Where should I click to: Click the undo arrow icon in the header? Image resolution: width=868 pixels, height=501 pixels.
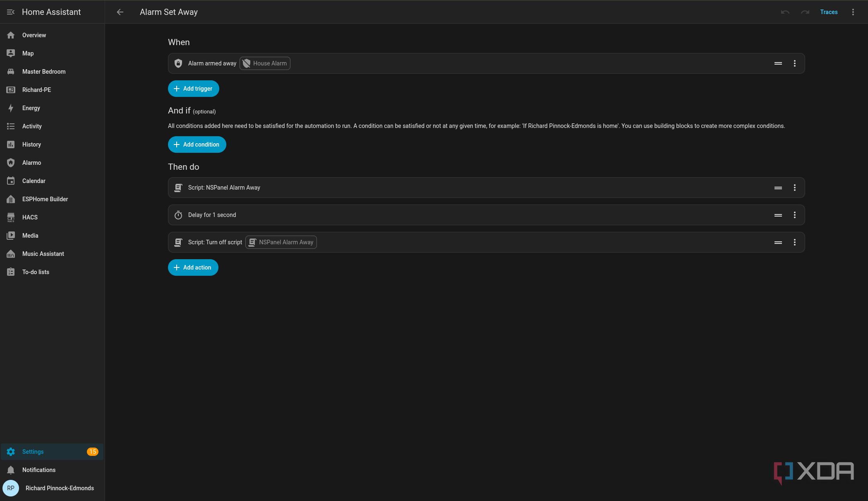pyautogui.click(x=785, y=12)
